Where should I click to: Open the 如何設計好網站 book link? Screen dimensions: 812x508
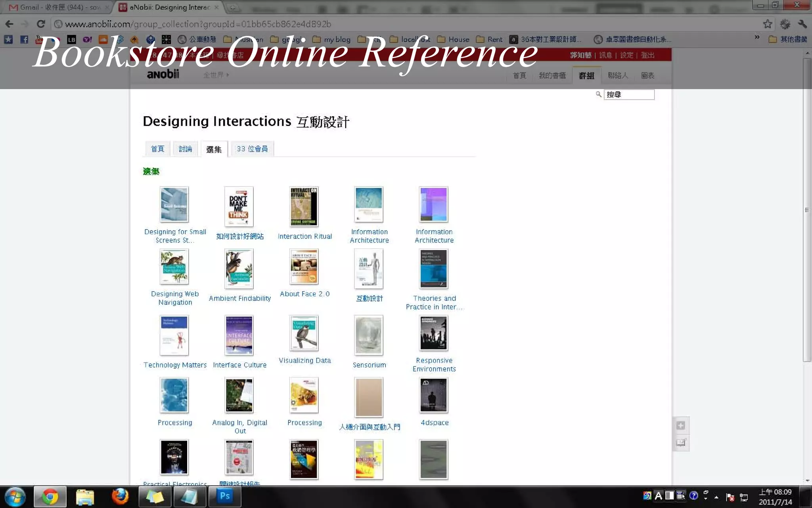[x=240, y=236]
